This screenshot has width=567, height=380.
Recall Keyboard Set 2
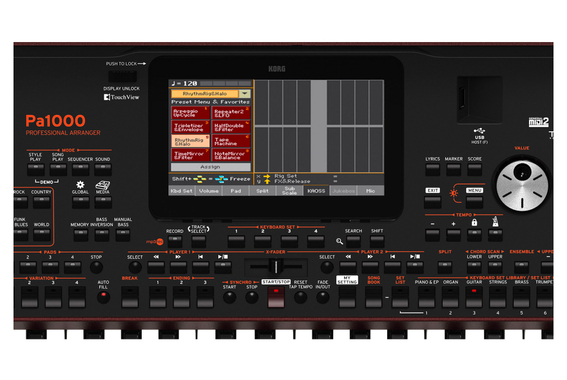coord(263,242)
